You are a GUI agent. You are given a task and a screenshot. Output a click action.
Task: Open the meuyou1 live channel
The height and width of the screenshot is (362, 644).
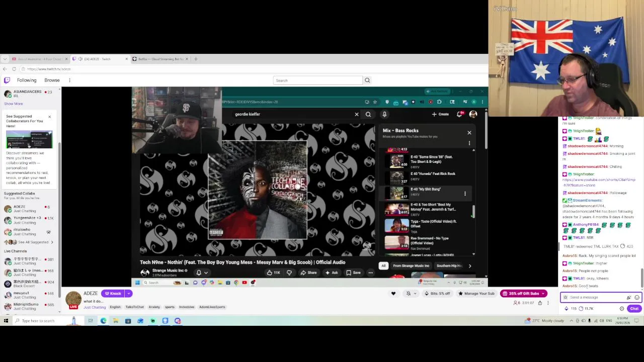click(x=30, y=295)
